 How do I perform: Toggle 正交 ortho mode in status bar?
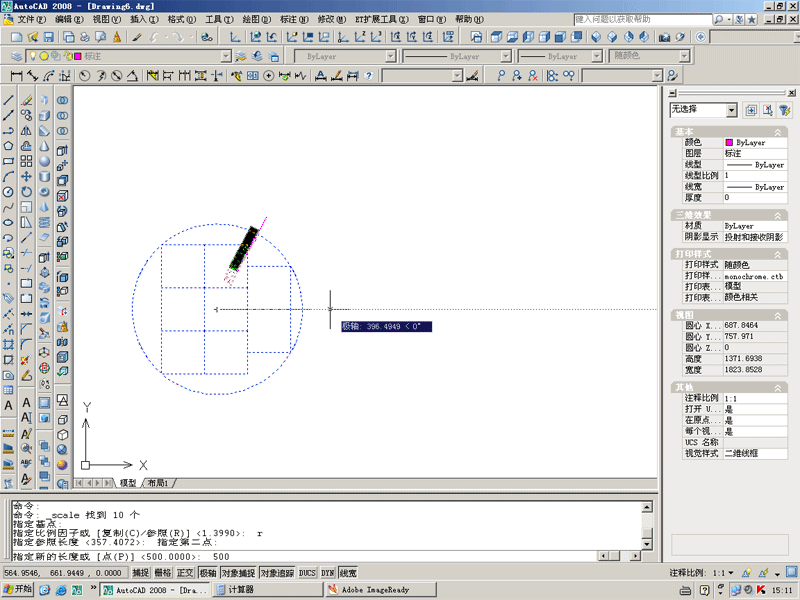click(x=185, y=573)
